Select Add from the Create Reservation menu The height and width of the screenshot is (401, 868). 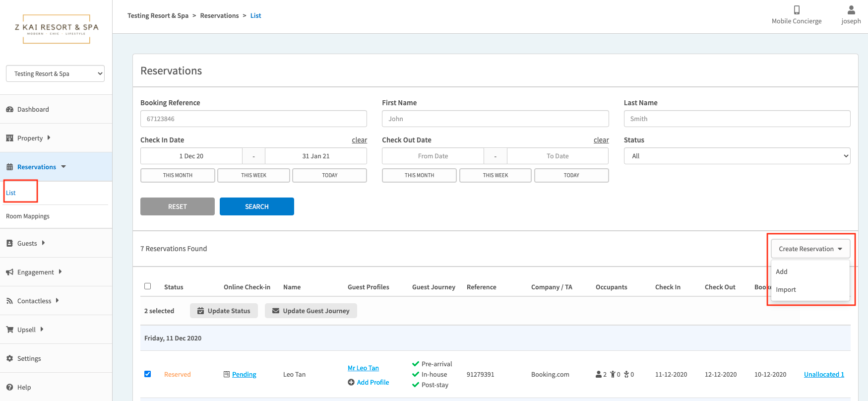point(782,271)
